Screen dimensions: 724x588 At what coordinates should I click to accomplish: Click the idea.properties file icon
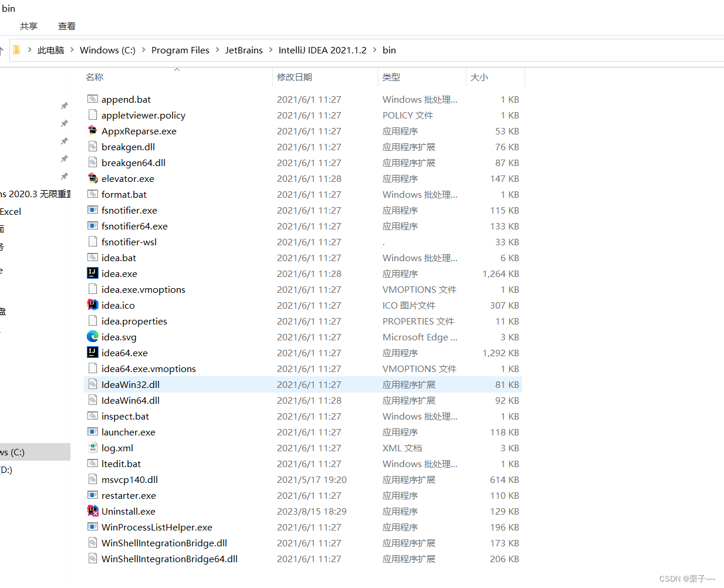click(93, 321)
